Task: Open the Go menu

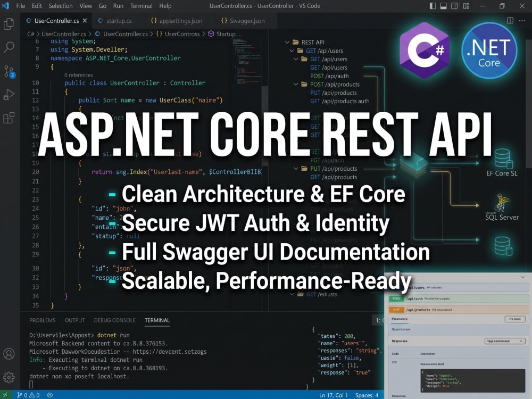Action: (x=103, y=6)
